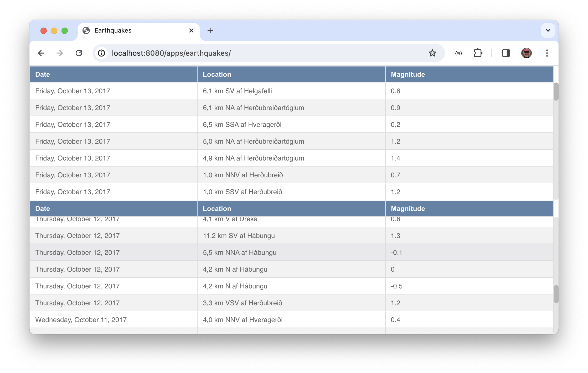Sort by top table Magnitude header

point(408,74)
